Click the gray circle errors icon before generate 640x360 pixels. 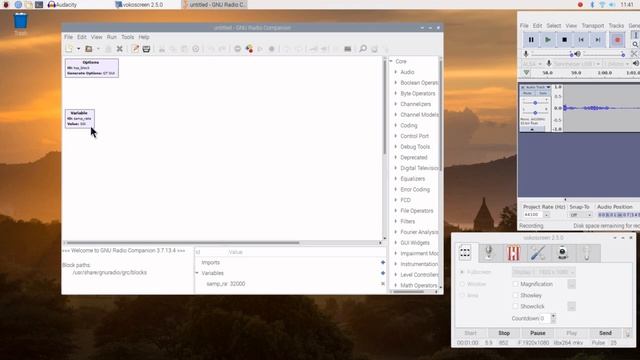pos(238,49)
